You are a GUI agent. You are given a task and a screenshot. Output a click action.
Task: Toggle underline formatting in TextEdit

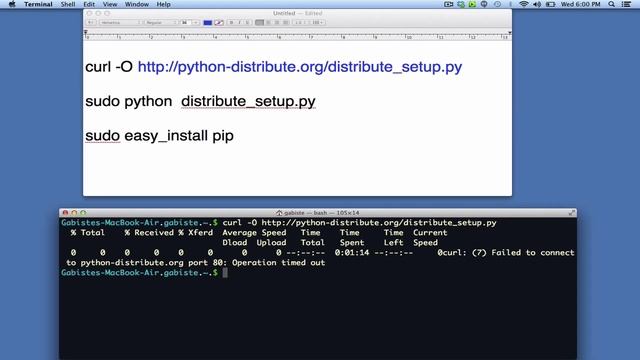(247, 22)
